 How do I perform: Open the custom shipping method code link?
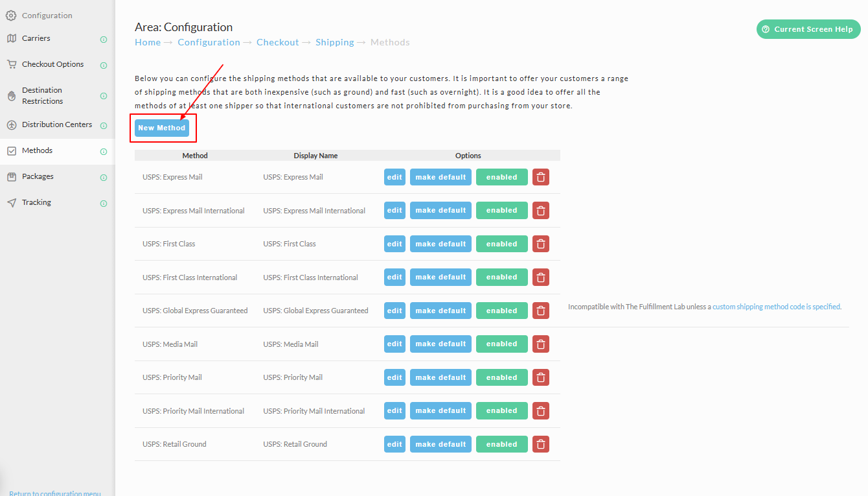pos(777,307)
